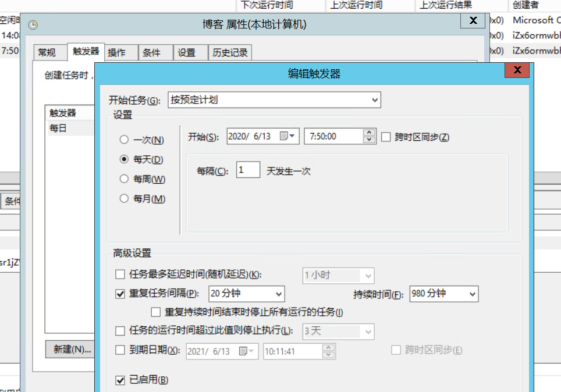The height and width of the screenshot is (392, 561).
Task: Select the 每日 trigger row in list
Action: tap(70, 128)
